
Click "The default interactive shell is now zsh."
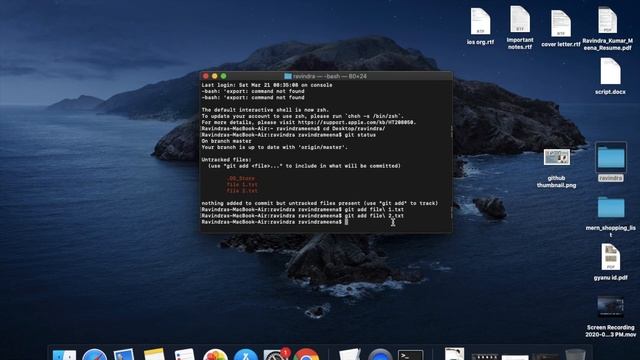265,110
